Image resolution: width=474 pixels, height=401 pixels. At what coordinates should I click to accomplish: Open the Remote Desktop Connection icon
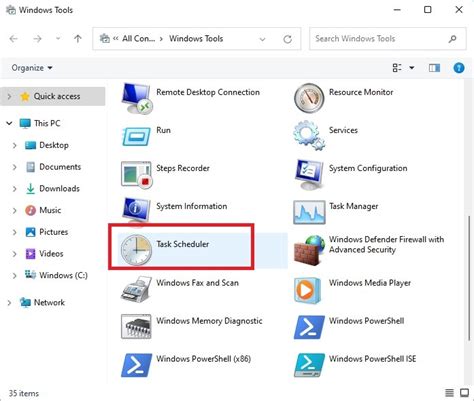[x=136, y=98]
